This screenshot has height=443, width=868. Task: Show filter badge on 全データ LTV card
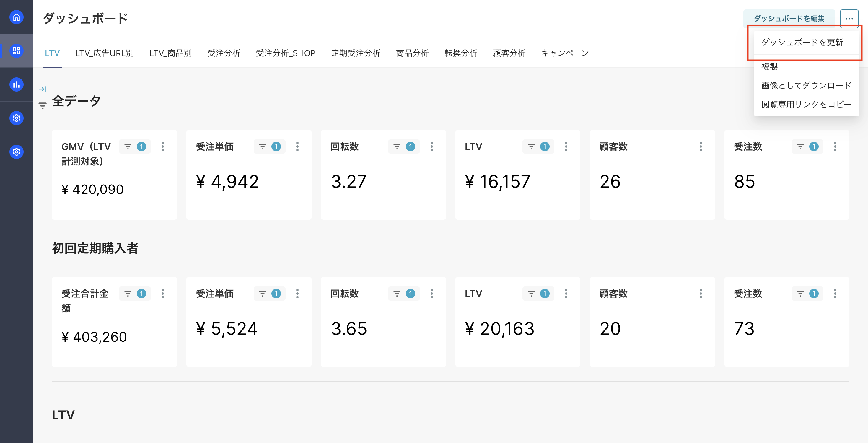click(538, 146)
